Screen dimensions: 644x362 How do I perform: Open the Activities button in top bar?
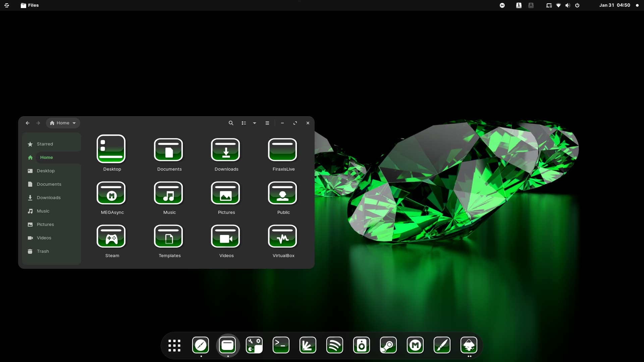pyautogui.click(x=7, y=5)
